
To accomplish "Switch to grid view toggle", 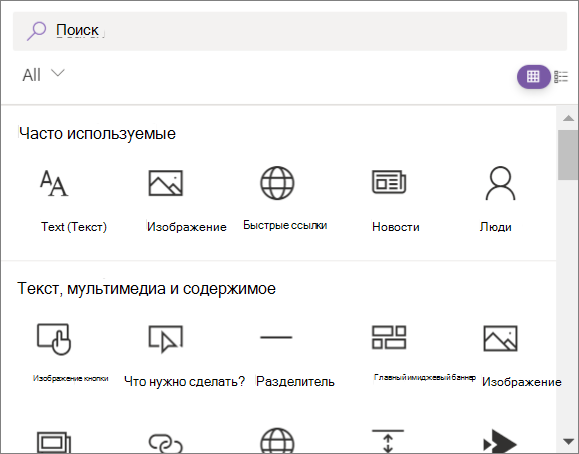I will click(533, 76).
